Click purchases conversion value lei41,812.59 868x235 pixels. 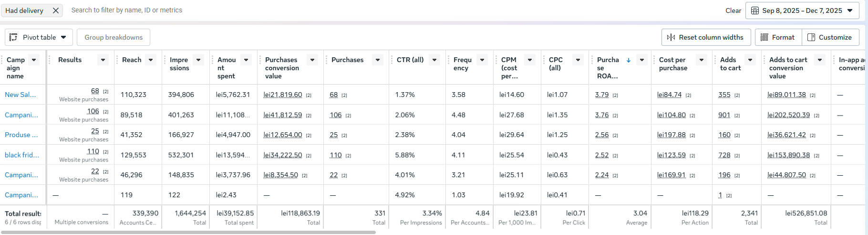[282, 115]
